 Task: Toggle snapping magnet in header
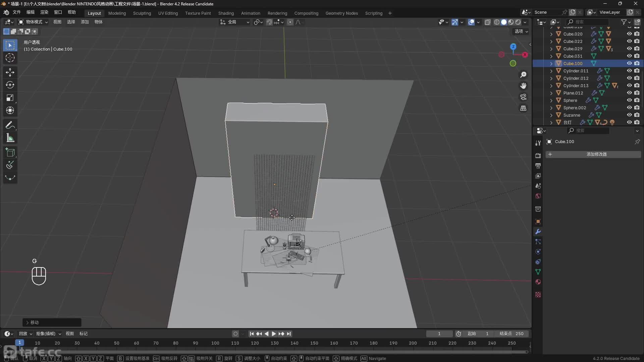point(269,22)
